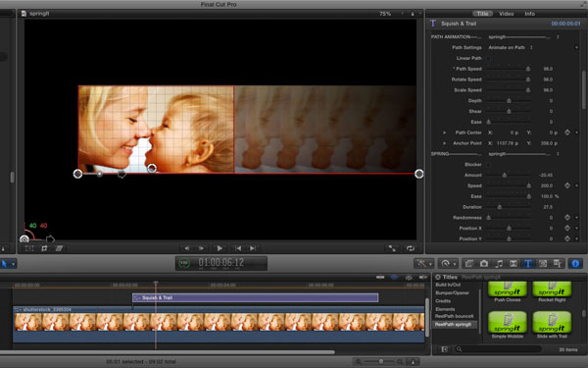Screen dimensions: 588x368
Task: Open Path Center animation menu arrow
Action: pos(577,132)
